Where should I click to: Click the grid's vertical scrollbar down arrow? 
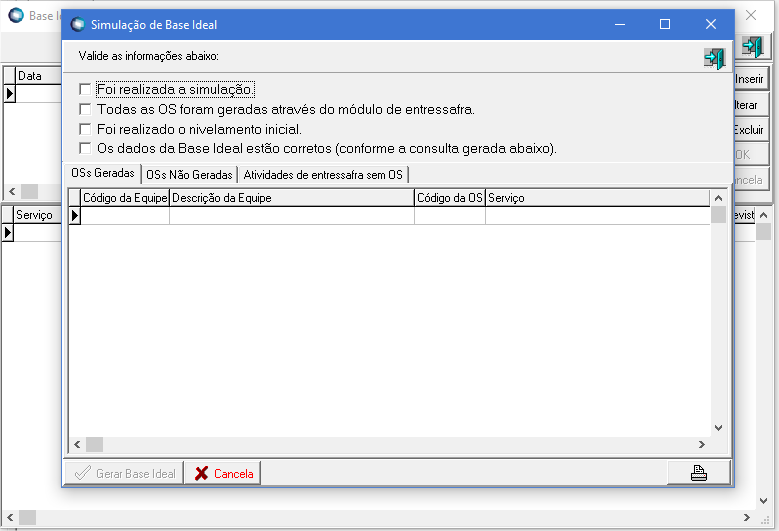pyautogui.click(x=717, y=427)
